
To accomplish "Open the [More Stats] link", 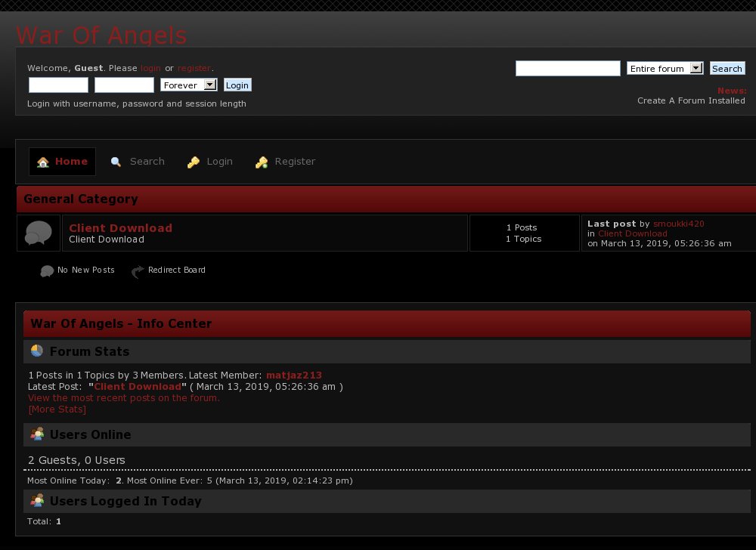I will point(57,409).
